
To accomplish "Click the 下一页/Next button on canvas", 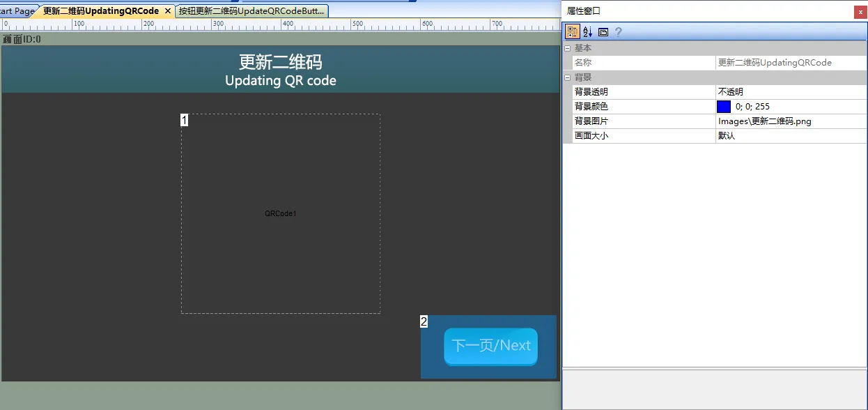I will [x=491, y=346].
